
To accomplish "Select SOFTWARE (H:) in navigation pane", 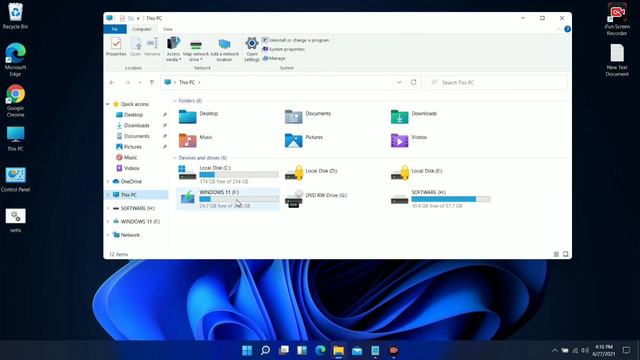I will 138,208.
